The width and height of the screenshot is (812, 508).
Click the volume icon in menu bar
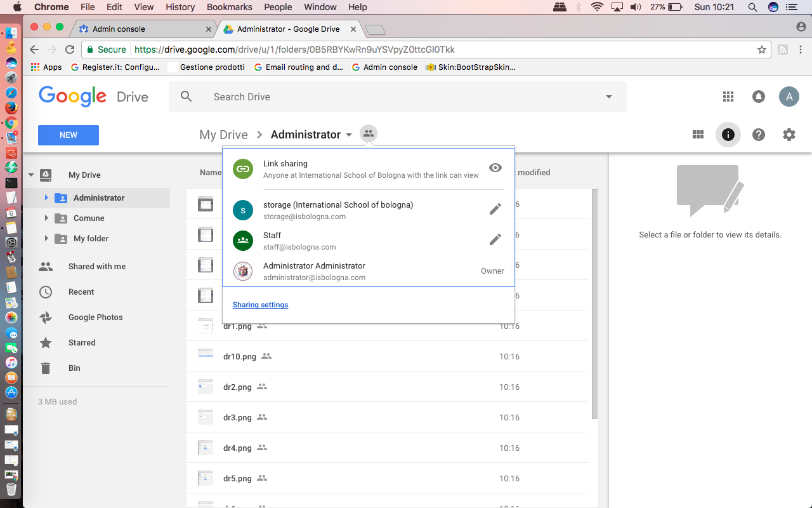pos(636,7)
